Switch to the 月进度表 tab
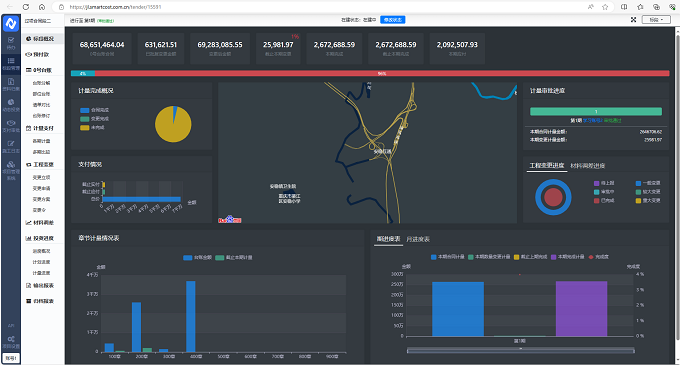The image size is (680, 365). (418, 239)
